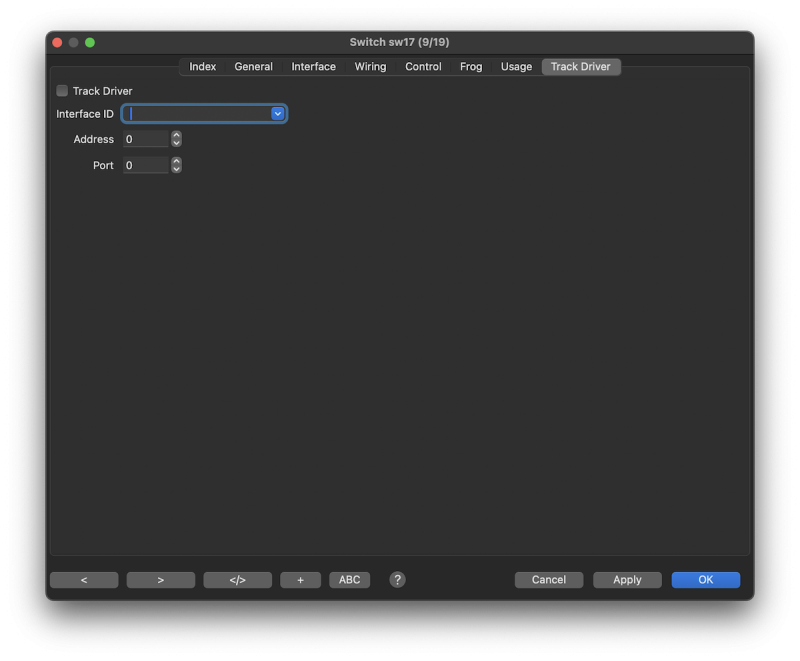Open XML view with </> button
The height and width of the screenshot is (661, 800).
coord(237,580)
